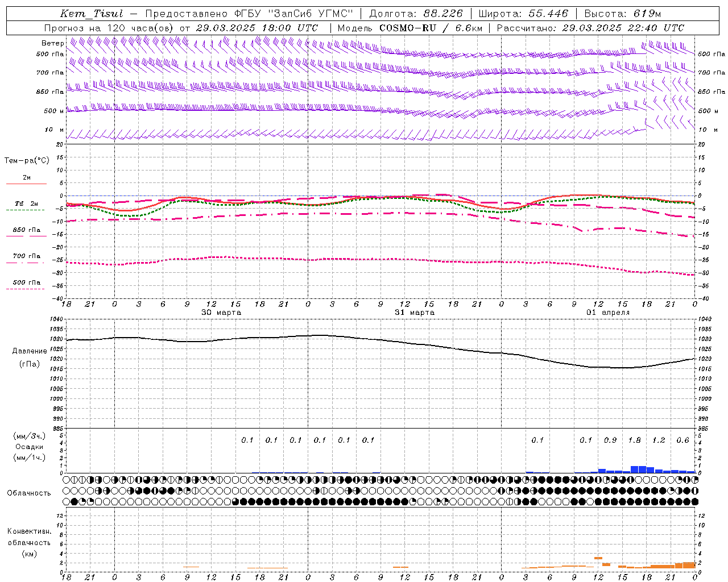The width and height of the screenshot is (728, 582).
Task: Click the "0.6" precipitation amount
Action: 682,440
